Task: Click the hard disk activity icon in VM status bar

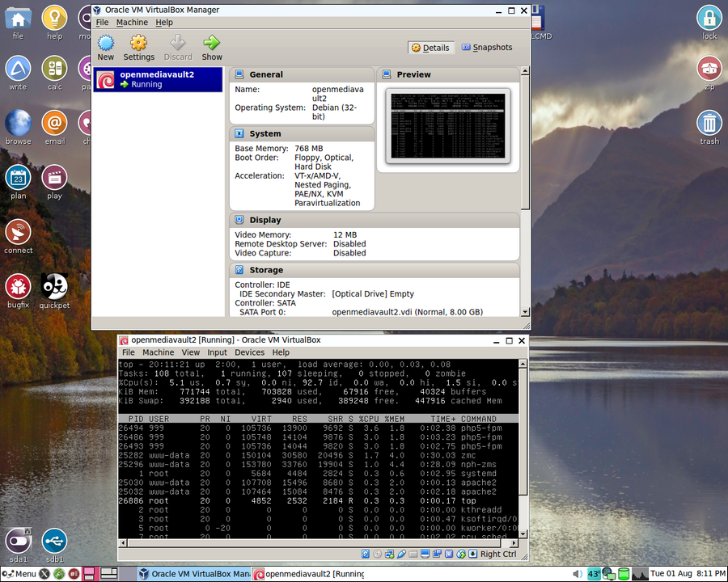Action: (x=366, y=554)
